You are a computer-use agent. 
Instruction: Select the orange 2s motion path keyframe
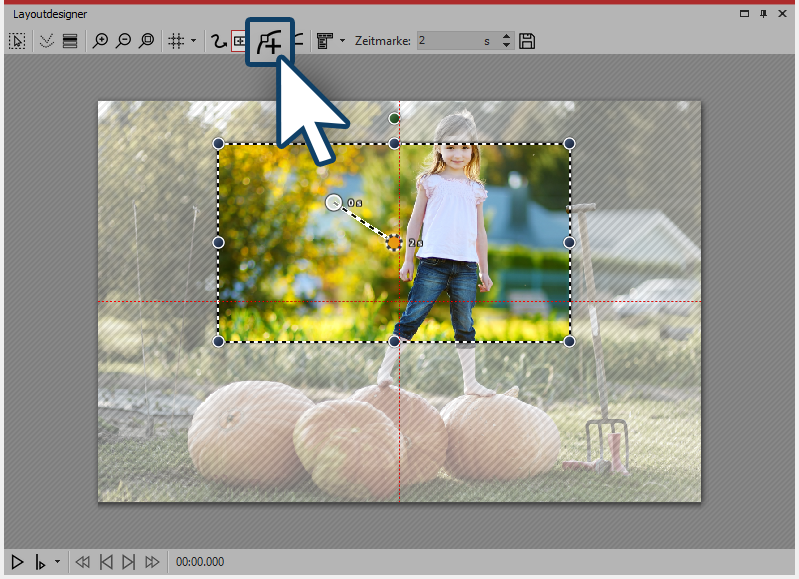(x=394, y=241)
